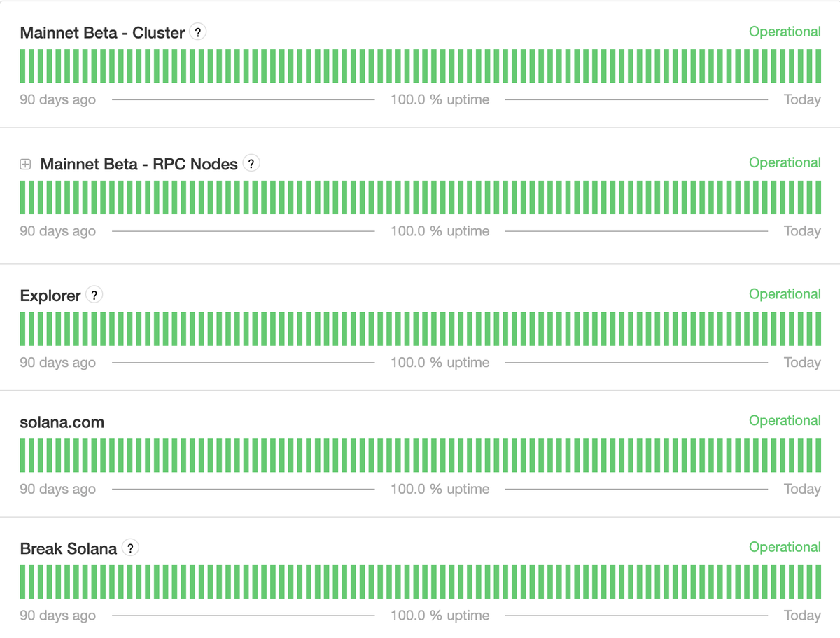Select today's uptime bar for solana.com

pyautogui.click(x=818, y=455)
